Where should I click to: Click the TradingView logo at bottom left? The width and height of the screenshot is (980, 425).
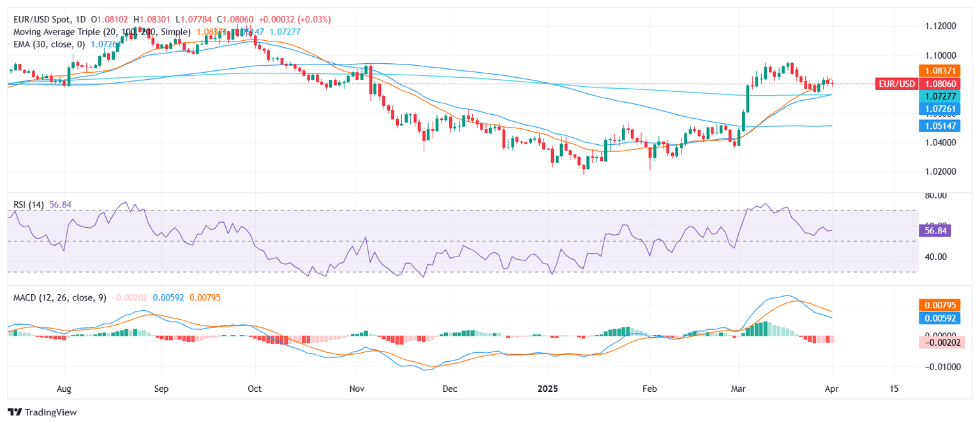click(x=42, y=412)
